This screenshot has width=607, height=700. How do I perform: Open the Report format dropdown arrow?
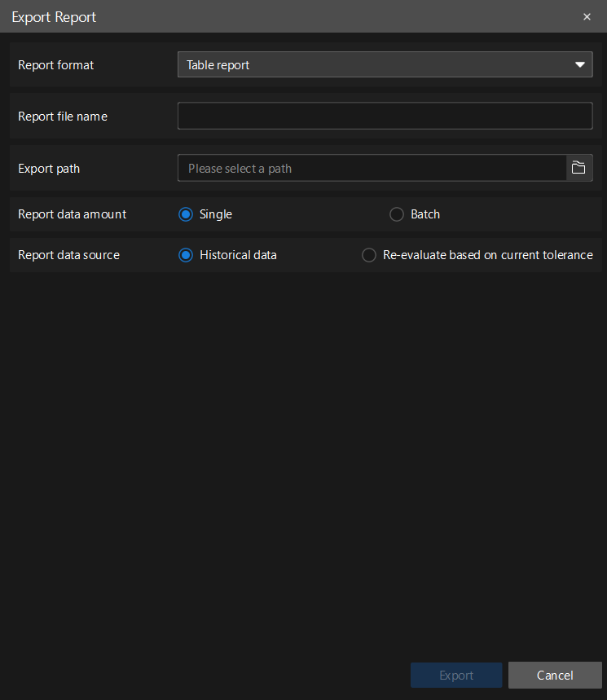point(579,64)
